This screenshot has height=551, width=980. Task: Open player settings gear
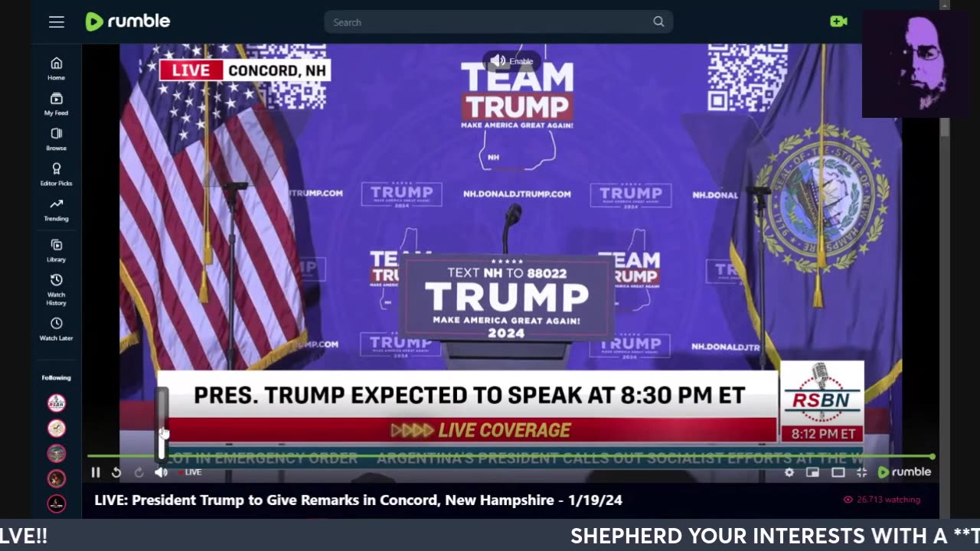[789, 472]
